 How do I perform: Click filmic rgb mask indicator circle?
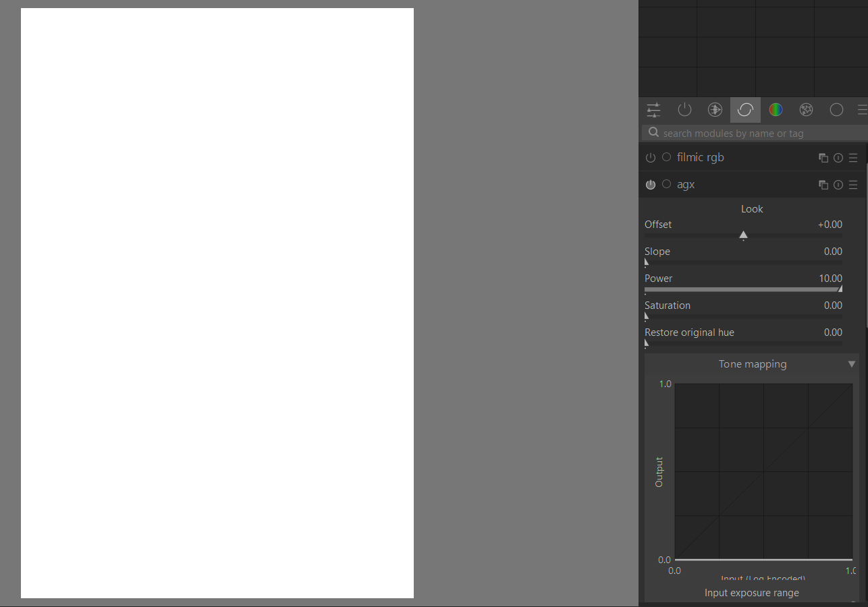click(x=667, y=157)
